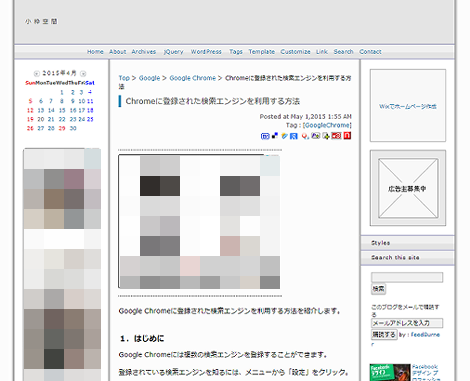Click the green plus bookmark icon
The image size is (470, 381).
(x=326, y=136)
